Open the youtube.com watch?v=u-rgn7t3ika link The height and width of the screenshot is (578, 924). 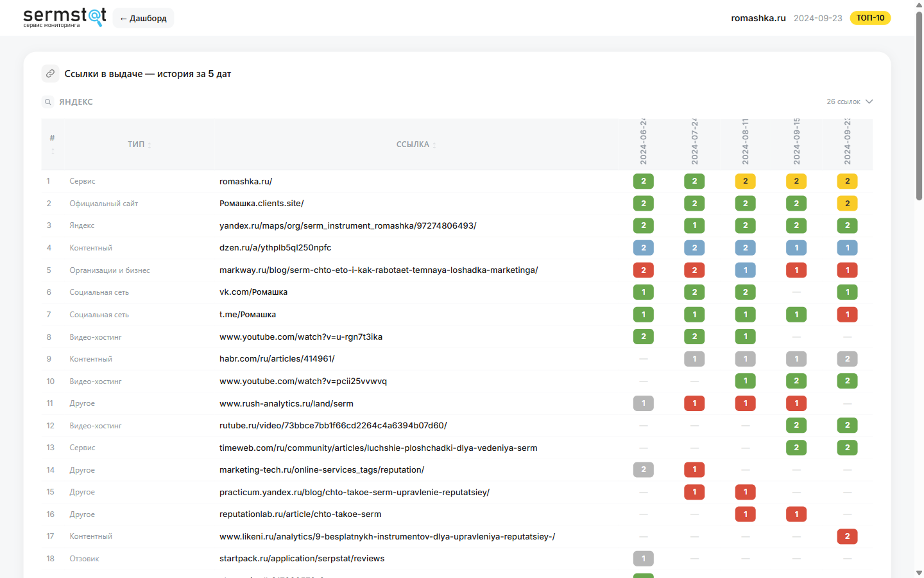click(301, 337)
